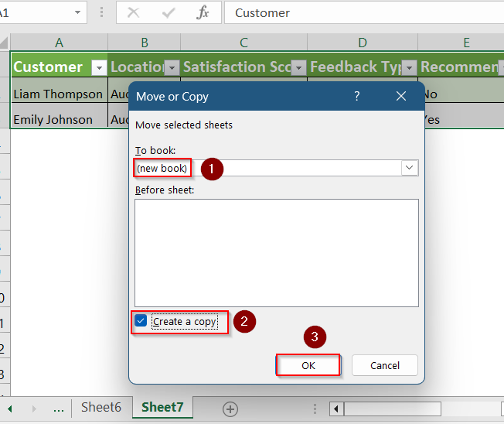Screen dimensions: 504x424
Task: Click the formula bar cancel X icon
Action: [x=133, y=13]
